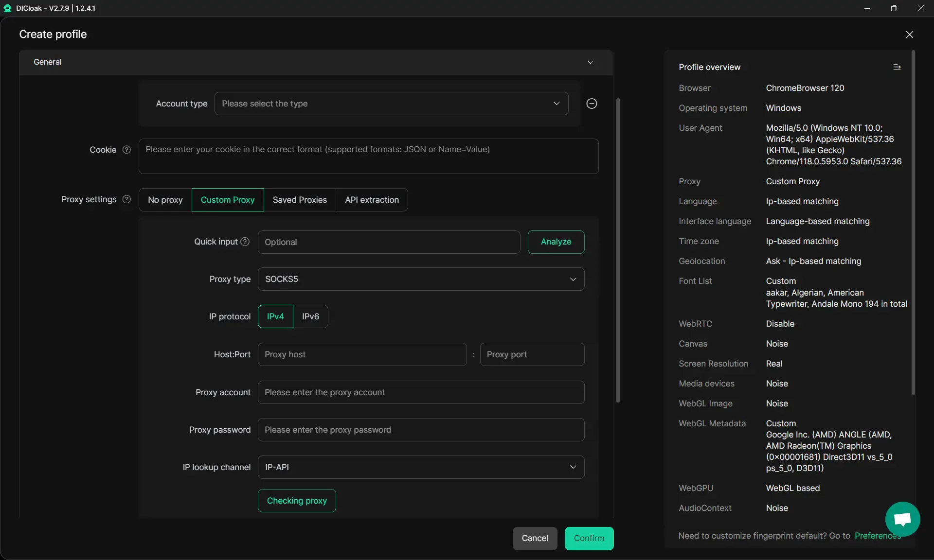
Task: Choose the No proxy option
Action: coord(165,200)
